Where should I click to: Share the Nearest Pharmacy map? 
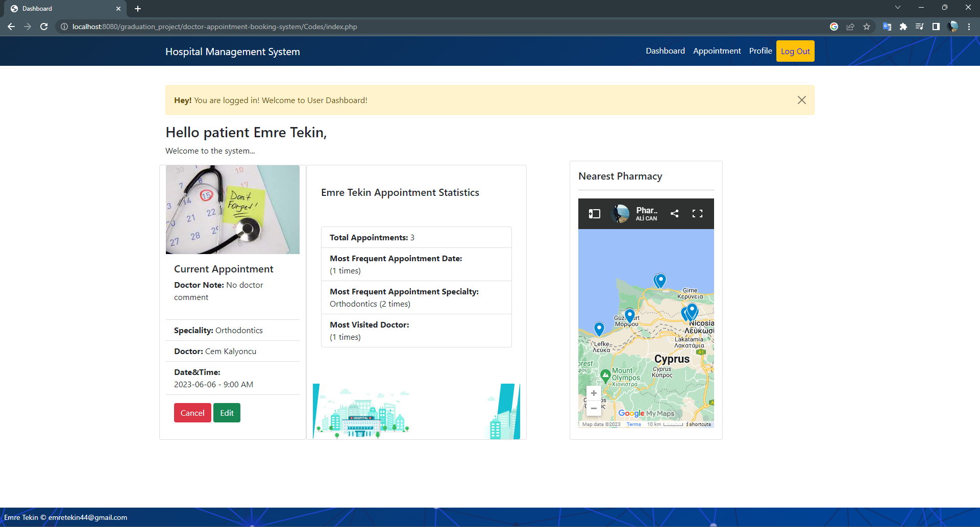674,213
